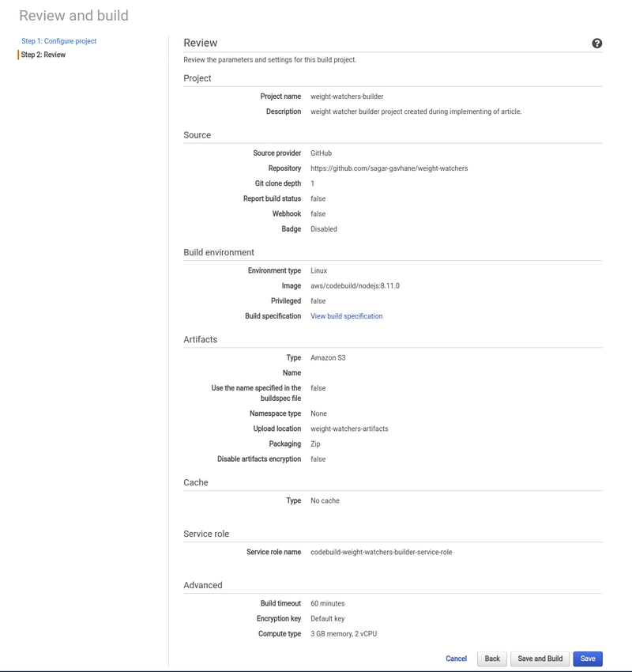Click the Cancel link

click(456, 659)
